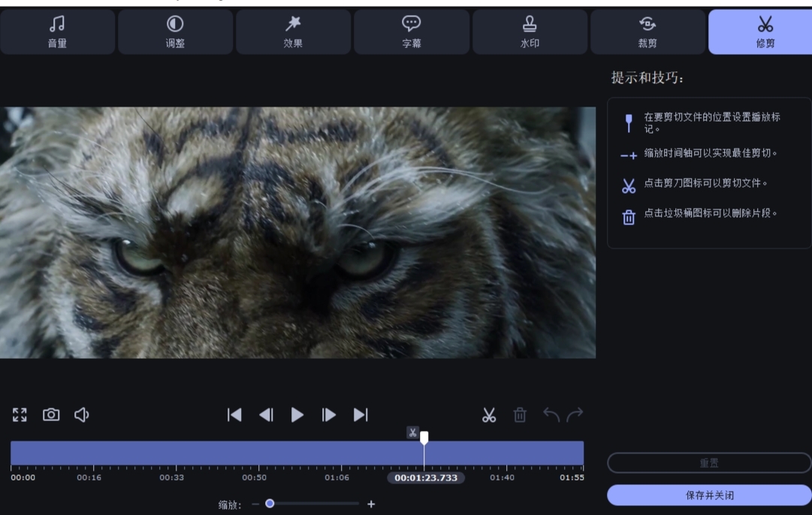Screen dimensions: 812x515
Task: Click the 提示和技巧 heading
Action: coord(647,78)
